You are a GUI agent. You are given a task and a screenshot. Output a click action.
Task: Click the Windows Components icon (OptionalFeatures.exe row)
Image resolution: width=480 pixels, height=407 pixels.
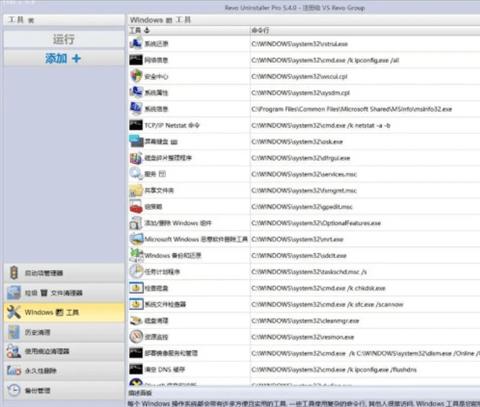coord(136,223)
